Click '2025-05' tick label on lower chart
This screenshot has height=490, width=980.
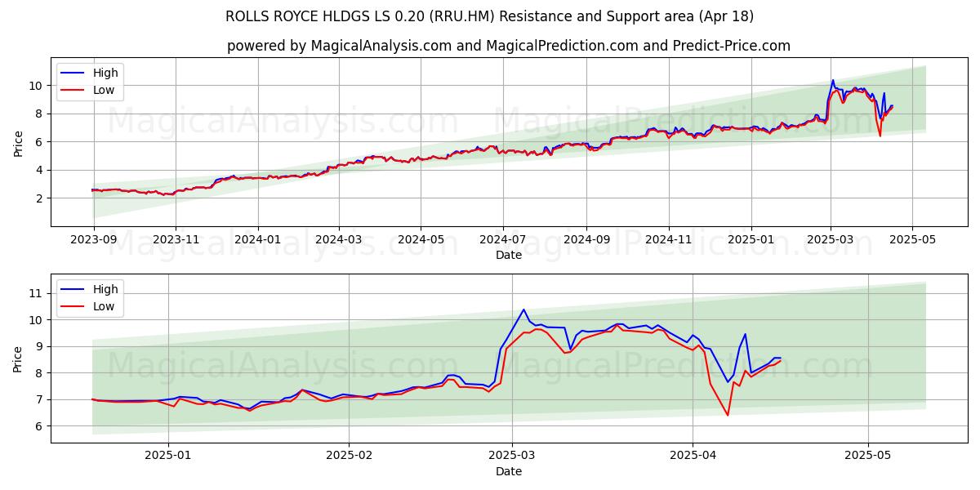pyautogui.click(x=868, y=457)
